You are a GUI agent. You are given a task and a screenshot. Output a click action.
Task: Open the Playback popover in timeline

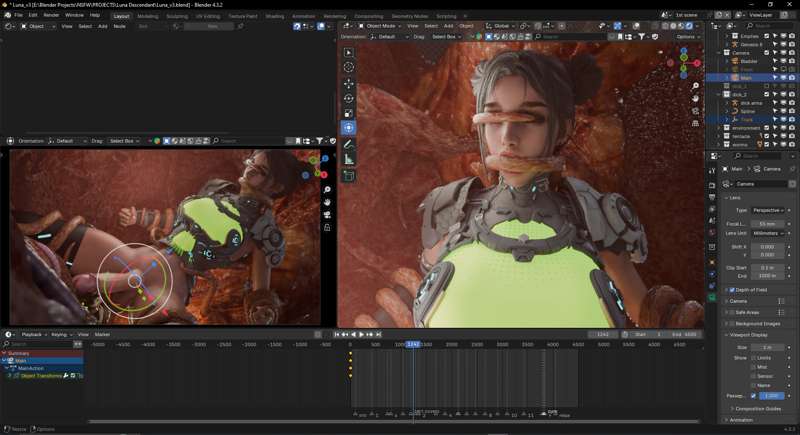33,335
